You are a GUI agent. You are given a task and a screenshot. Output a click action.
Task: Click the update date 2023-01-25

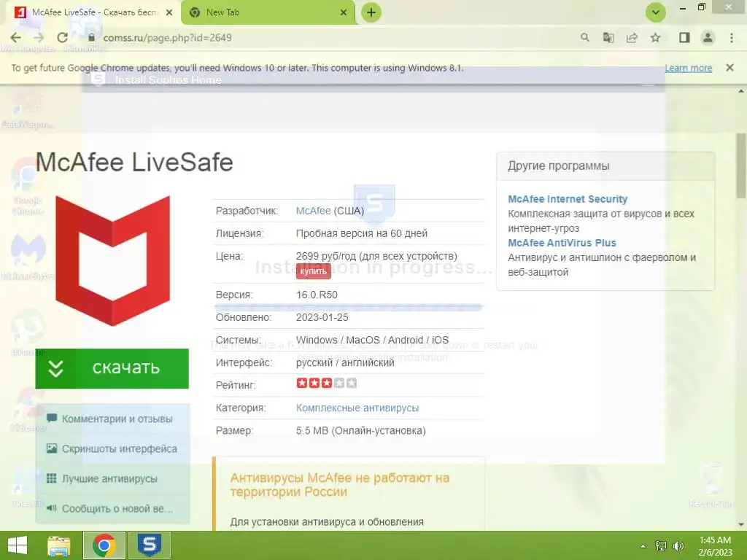(x=322, y=317)
